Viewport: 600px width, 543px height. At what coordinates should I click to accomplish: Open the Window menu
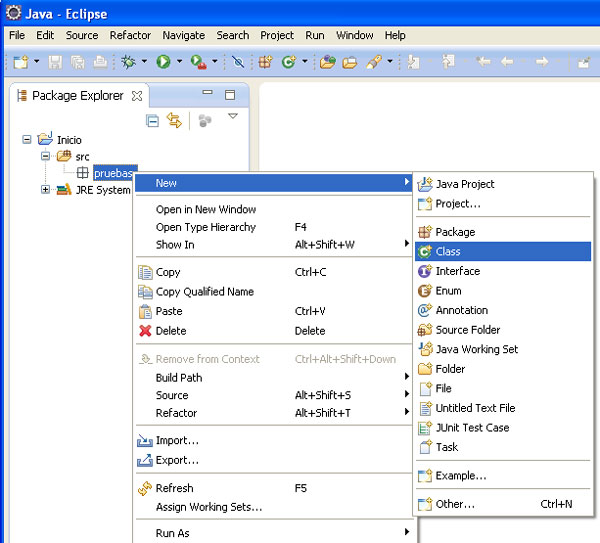355,35
